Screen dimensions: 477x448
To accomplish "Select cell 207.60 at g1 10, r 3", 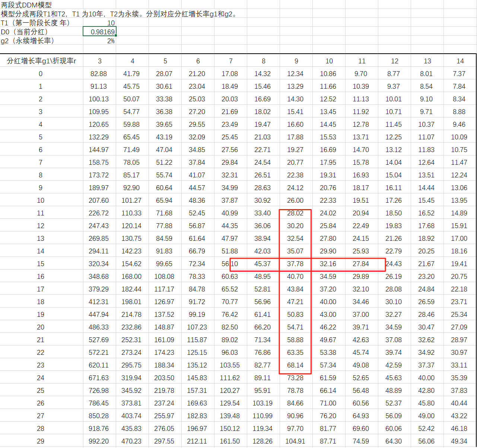I will click(x=100, y=200).
